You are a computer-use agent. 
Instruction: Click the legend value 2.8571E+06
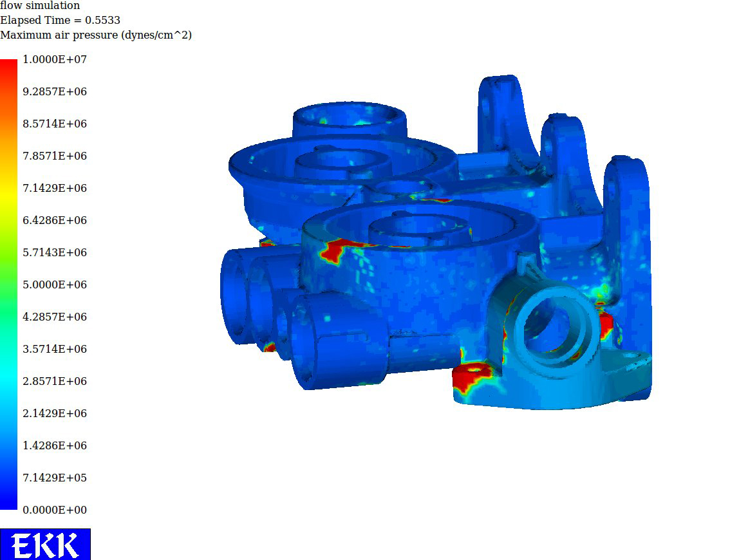(55, 381)
